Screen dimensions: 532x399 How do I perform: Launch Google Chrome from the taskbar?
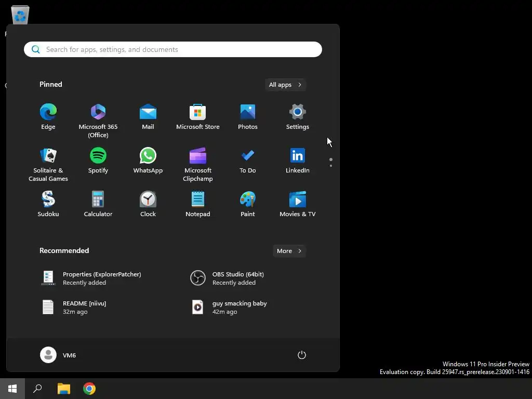point(89,389)
